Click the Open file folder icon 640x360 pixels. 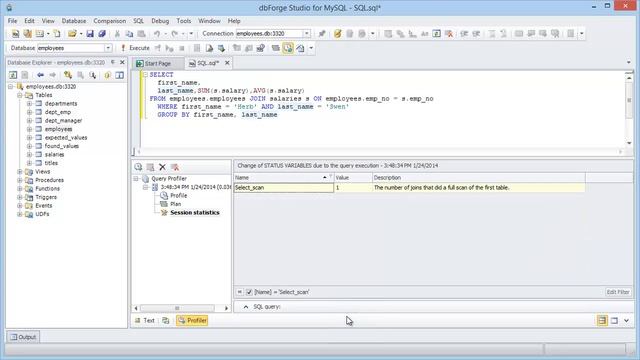[72, 34]
